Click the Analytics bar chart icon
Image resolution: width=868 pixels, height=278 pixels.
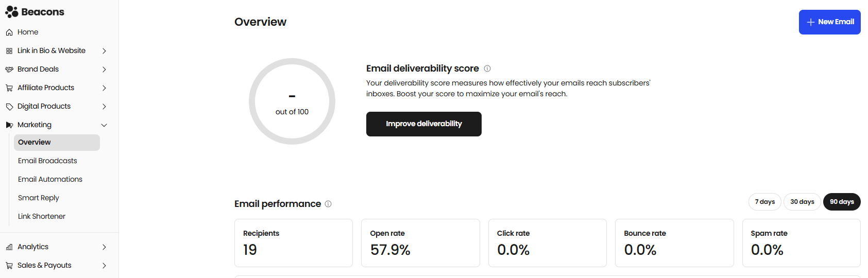point(9,247)
